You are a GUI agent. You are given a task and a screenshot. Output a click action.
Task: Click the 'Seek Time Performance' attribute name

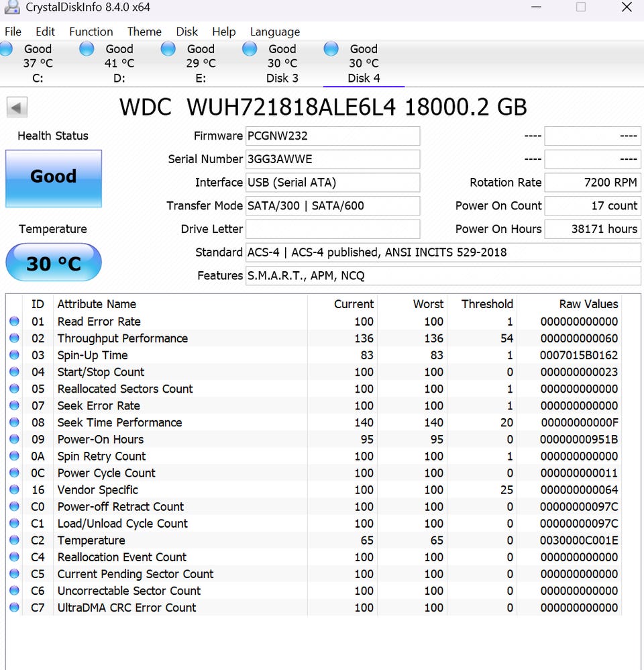coord(119,422)
